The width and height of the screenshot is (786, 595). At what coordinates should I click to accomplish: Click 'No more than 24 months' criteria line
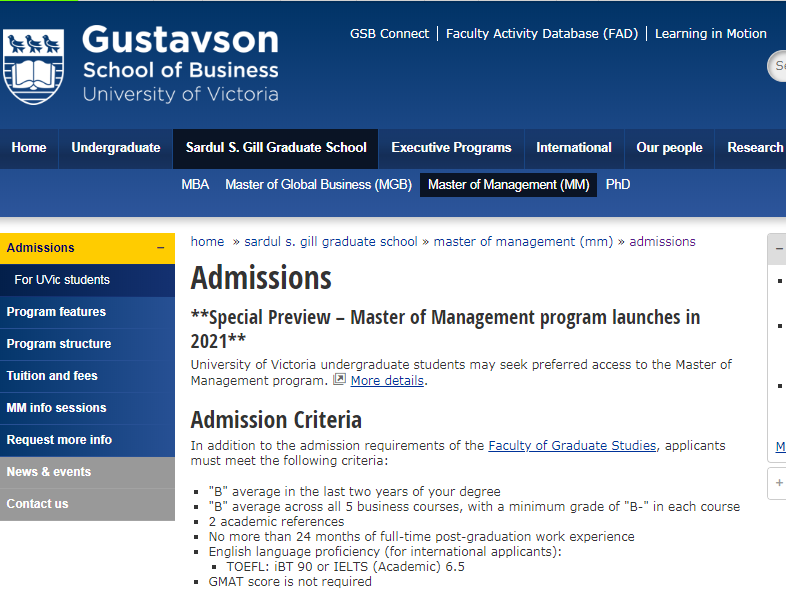pos(422,537)
